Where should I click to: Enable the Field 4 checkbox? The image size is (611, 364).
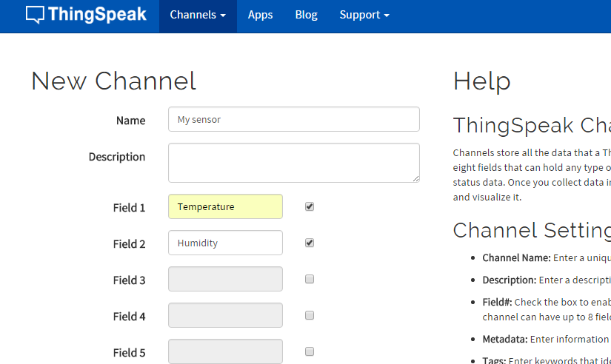tap(310, 315)
